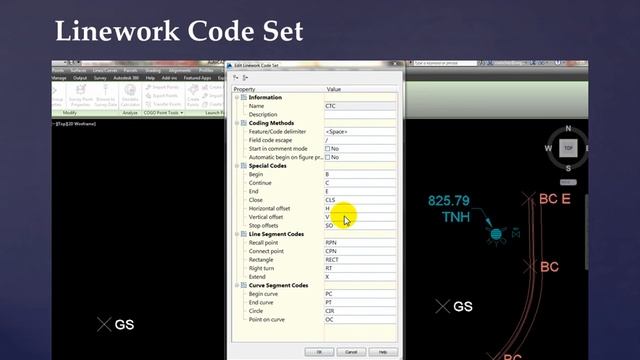Click the Create Points ribbon icon
The image size is (640, 360).
pos(193,96)
